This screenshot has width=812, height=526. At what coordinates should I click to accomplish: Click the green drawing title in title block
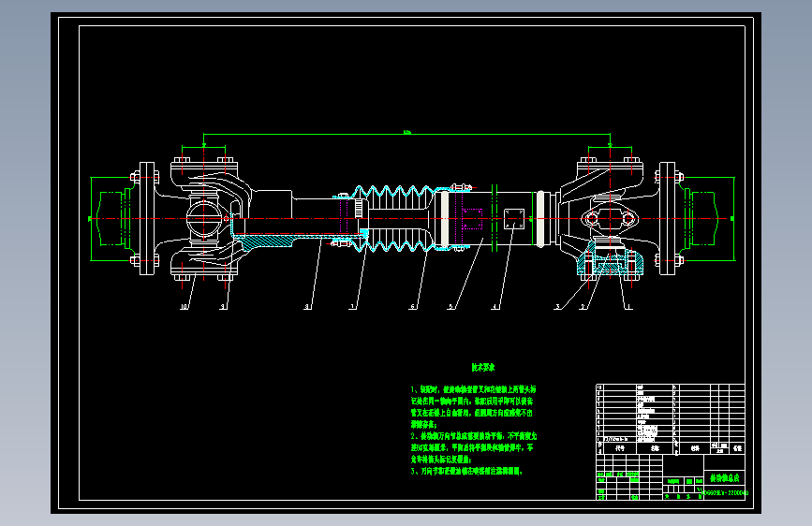(724, 478)
